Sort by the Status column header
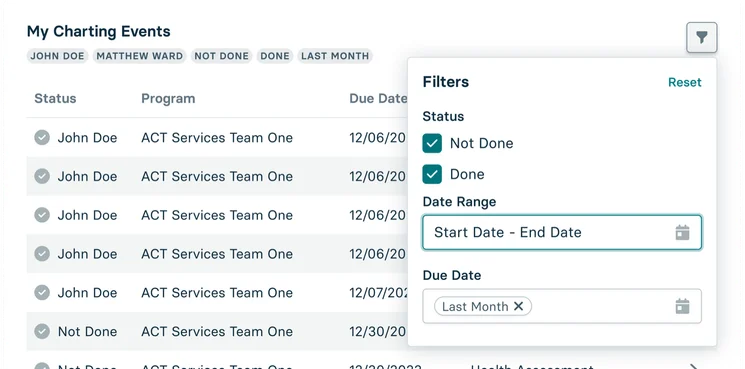 55,98
